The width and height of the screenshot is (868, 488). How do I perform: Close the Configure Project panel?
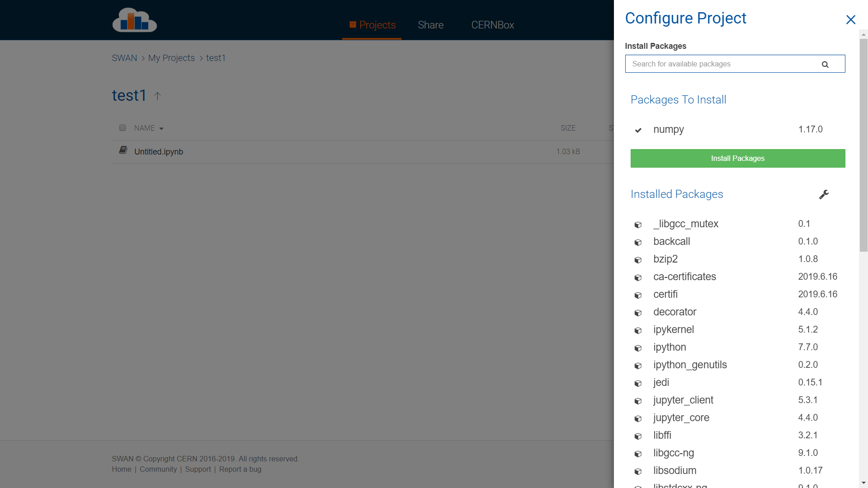click(x=850, y=19)
